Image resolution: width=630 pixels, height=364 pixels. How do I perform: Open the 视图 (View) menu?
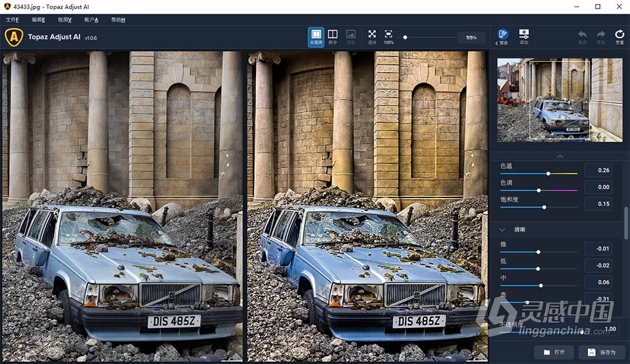[64, 20]
